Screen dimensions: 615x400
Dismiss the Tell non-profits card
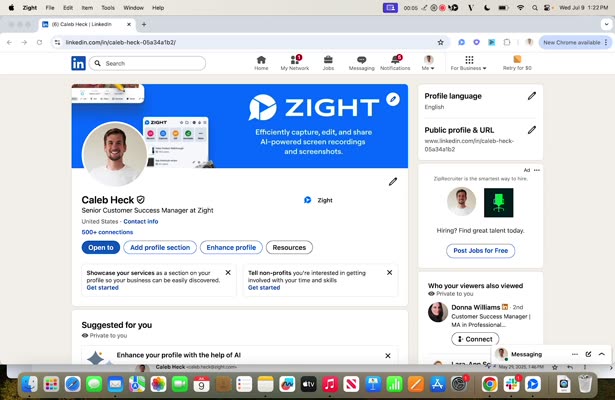(x=389, y=272)
